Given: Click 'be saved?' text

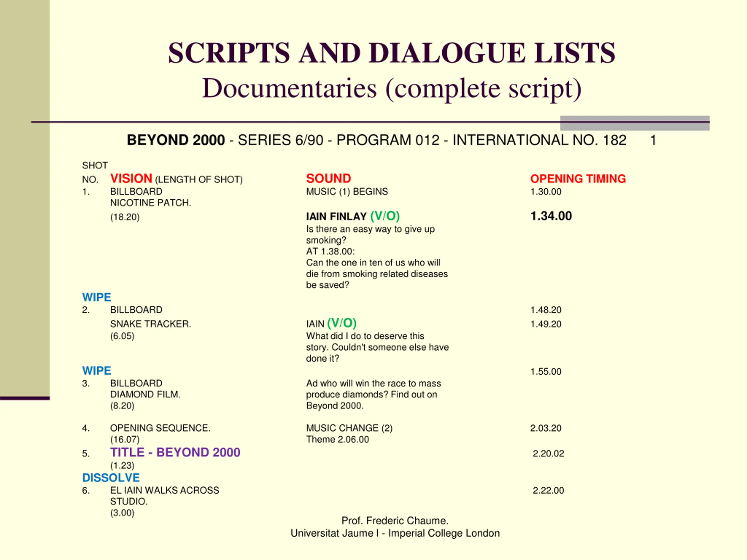Looking at the screenshot, I should pos(328,285).
